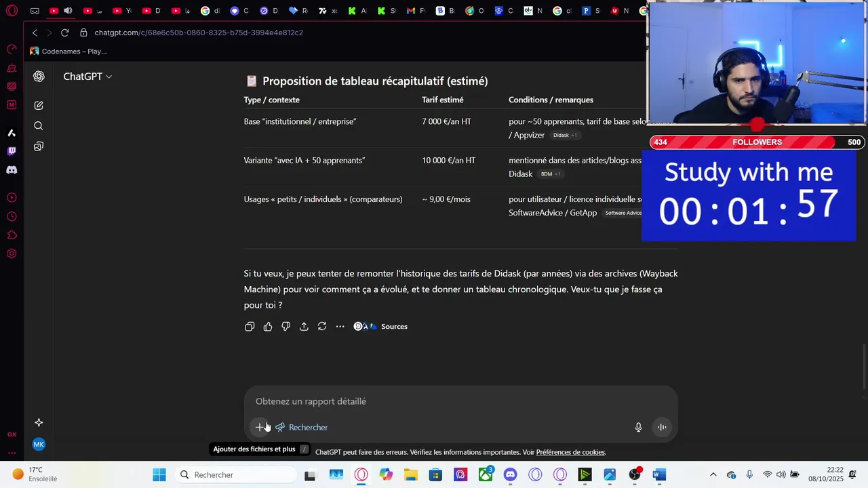Open Twitch in the Opera sidebar

(12, 151)
